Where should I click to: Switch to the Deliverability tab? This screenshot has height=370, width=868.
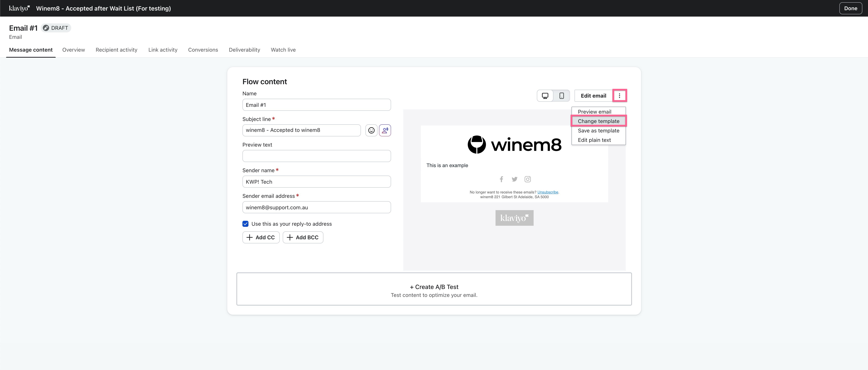pyautogui.click(x=244, y=50)
